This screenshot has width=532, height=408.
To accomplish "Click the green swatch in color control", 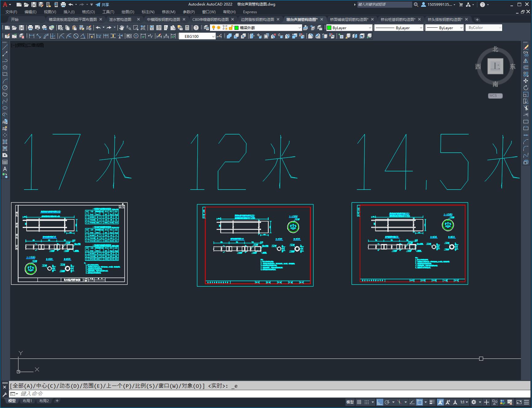I will pos(329,28).
